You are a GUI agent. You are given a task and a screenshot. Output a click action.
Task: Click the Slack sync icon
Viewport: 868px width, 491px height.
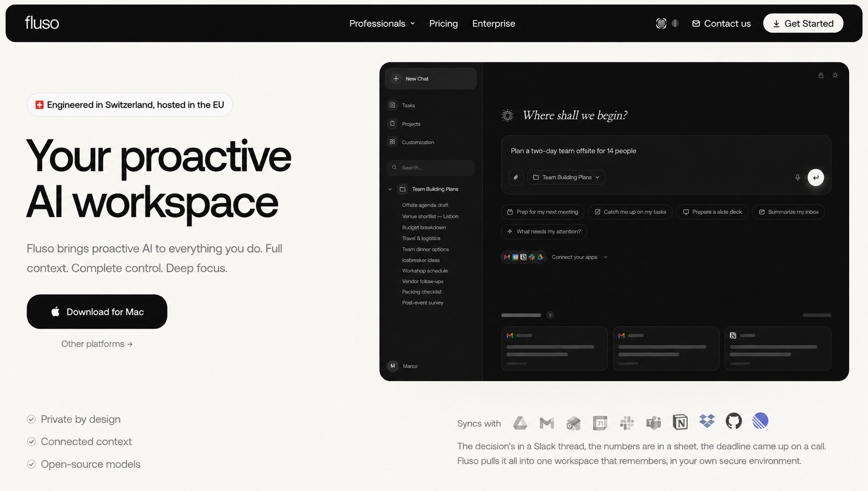click(627, 423)
